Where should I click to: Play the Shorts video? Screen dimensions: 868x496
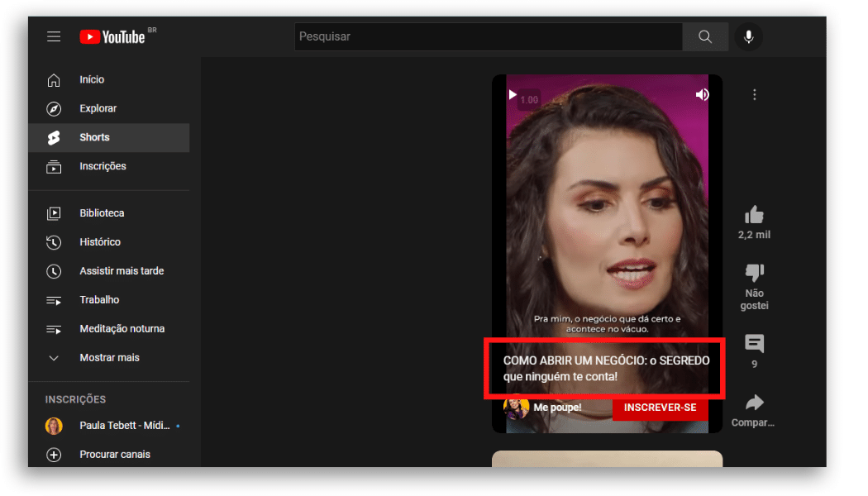pyautogui.click(x=513, y=95)
